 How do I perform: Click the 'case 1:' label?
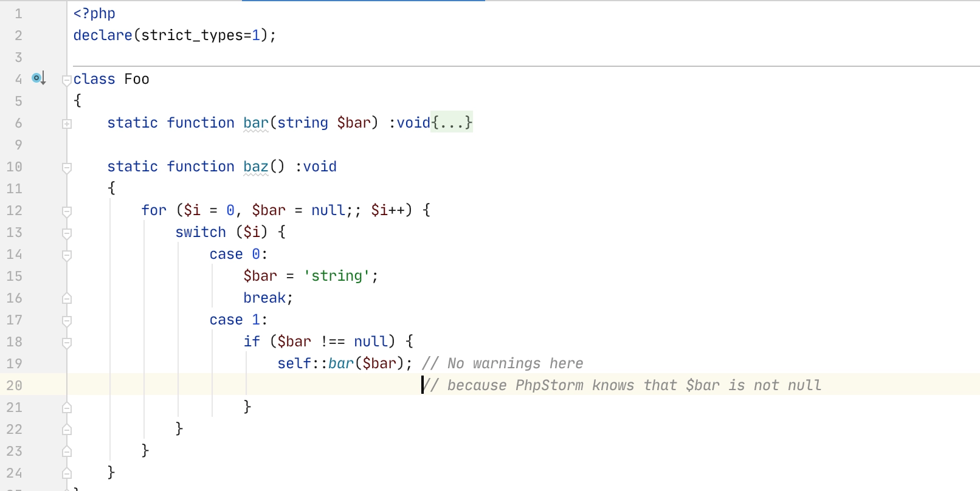(x=238, y=320)
